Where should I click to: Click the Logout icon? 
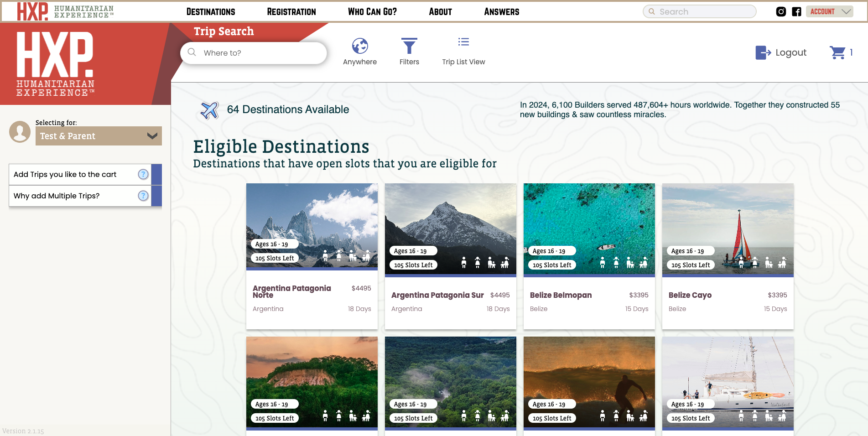tap(763, 53)
